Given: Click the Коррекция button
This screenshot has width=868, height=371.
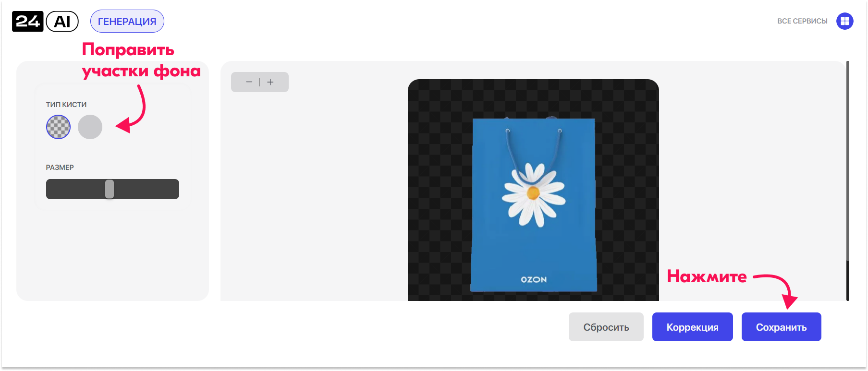Looking at the screenshot, I should pos(693,327).
